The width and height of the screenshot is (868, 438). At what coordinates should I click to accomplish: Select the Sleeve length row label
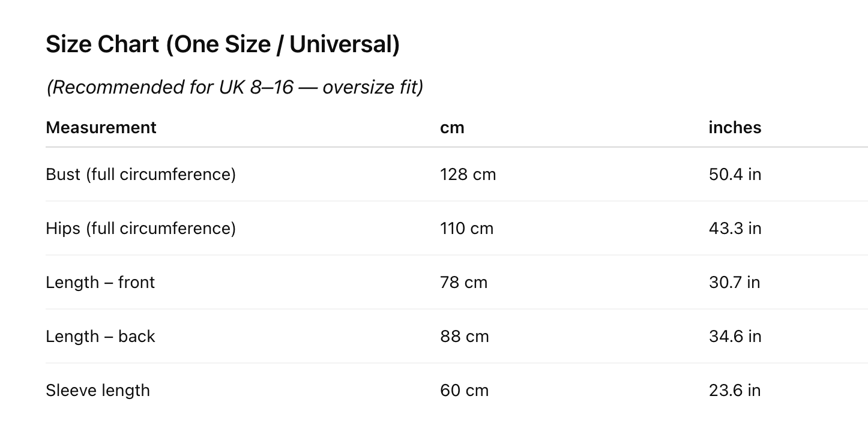tap(98, 391)
